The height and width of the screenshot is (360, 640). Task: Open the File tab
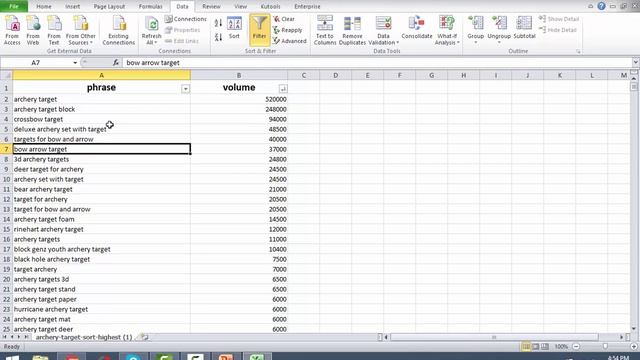[x=14, y=7]
